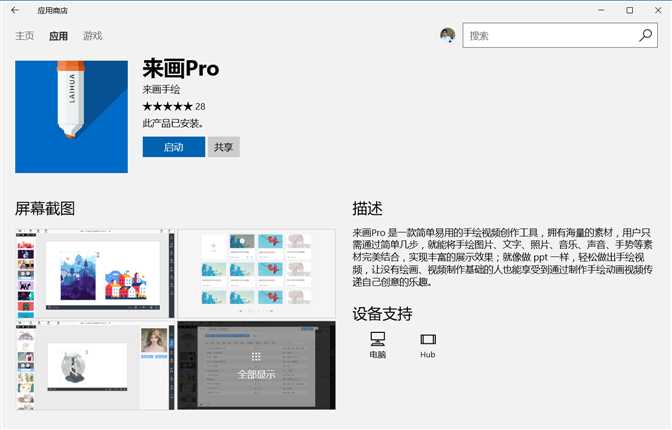Image resolution: width=672 pixels, height=430 pixels.
Task: Open the 游戏 tab
Action: 93,36
